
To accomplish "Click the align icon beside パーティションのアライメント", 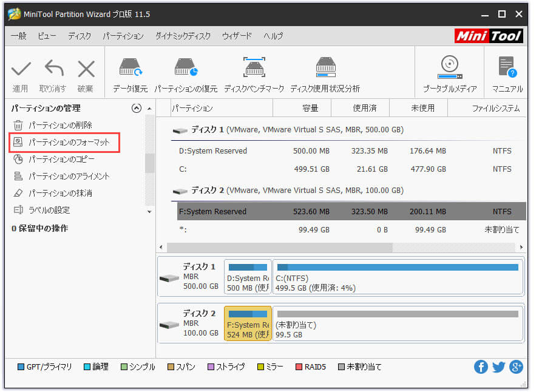I will [18, 176].
